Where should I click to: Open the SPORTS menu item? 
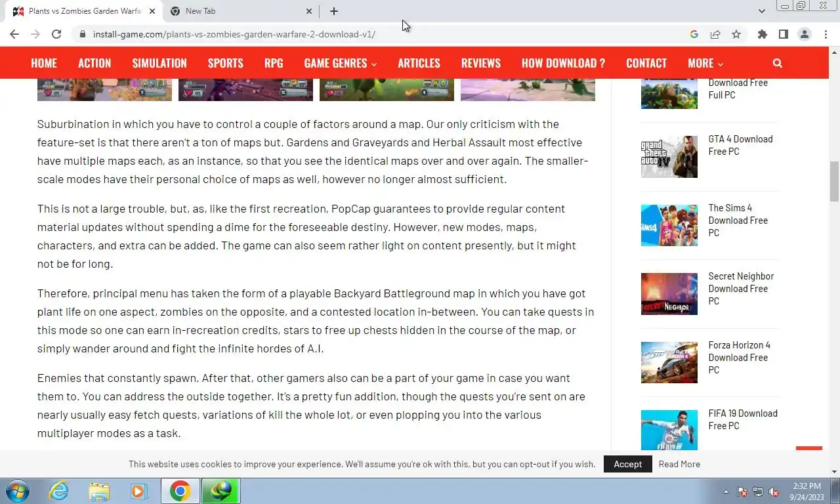(226, 63)
